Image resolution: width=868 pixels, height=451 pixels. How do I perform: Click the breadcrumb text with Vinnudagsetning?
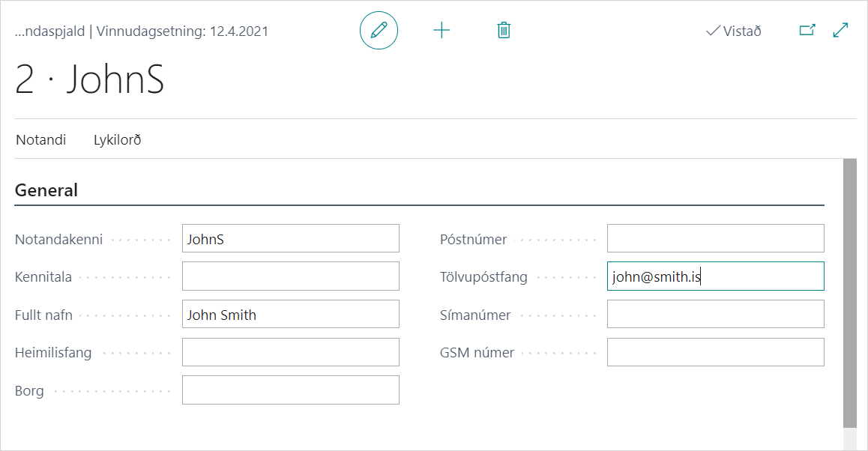[x=142, y=31]
